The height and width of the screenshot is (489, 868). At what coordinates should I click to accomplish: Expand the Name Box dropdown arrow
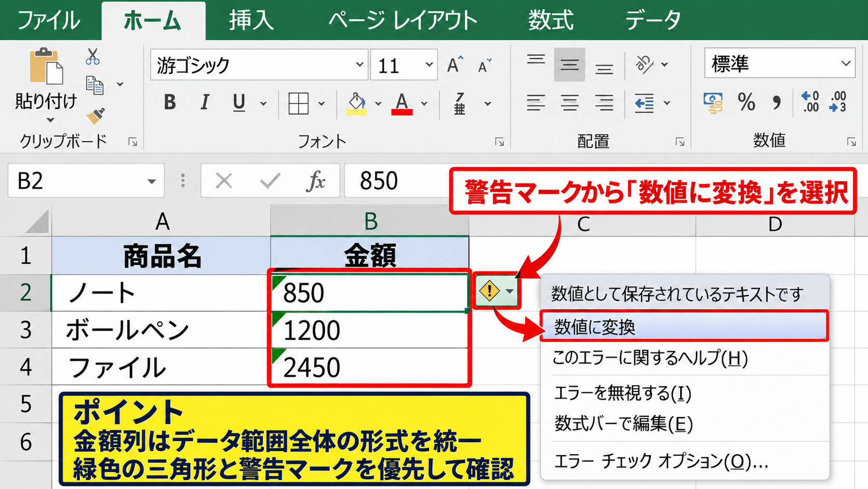pos(152,181)
